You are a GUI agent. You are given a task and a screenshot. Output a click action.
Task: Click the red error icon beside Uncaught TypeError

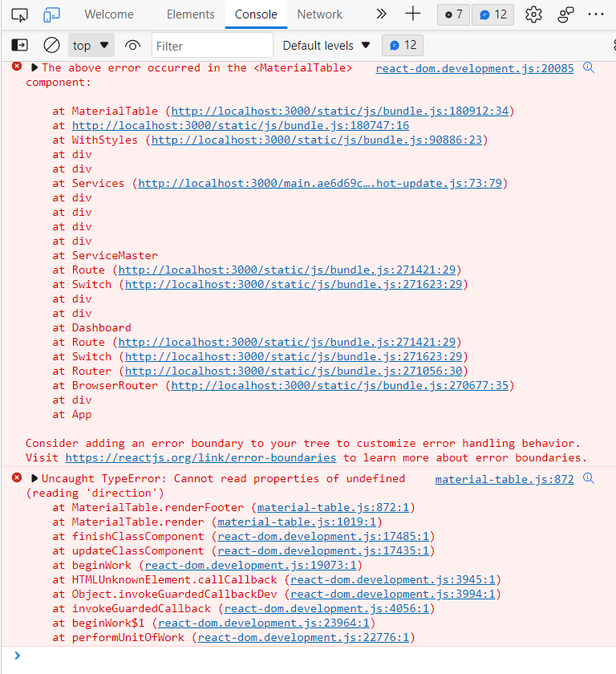pyautogui.click(x=17, y=477)
